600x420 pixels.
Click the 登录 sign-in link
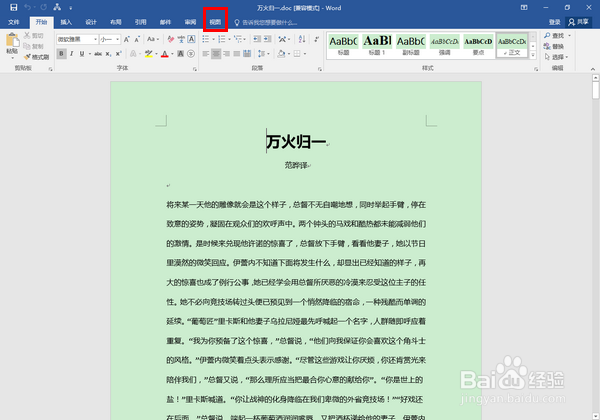554,22
